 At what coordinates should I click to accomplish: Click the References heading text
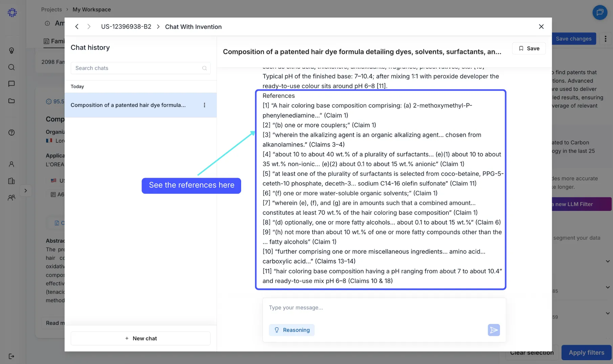(278, 96)
